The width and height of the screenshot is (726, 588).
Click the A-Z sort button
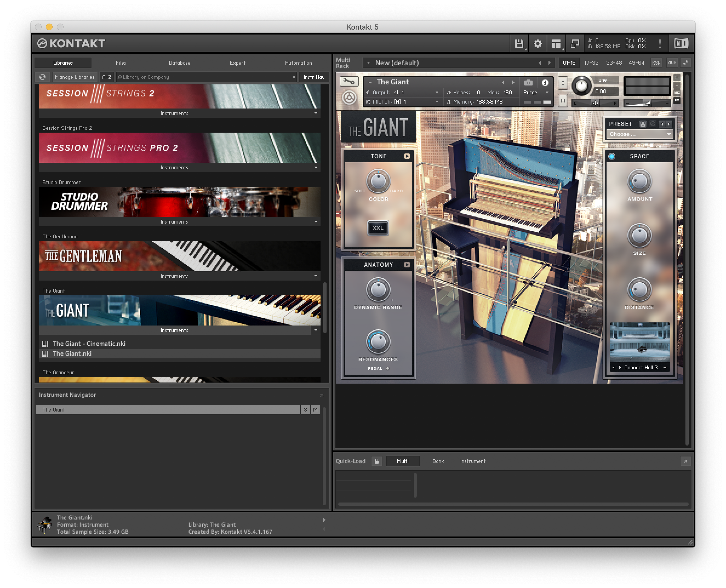107,77
